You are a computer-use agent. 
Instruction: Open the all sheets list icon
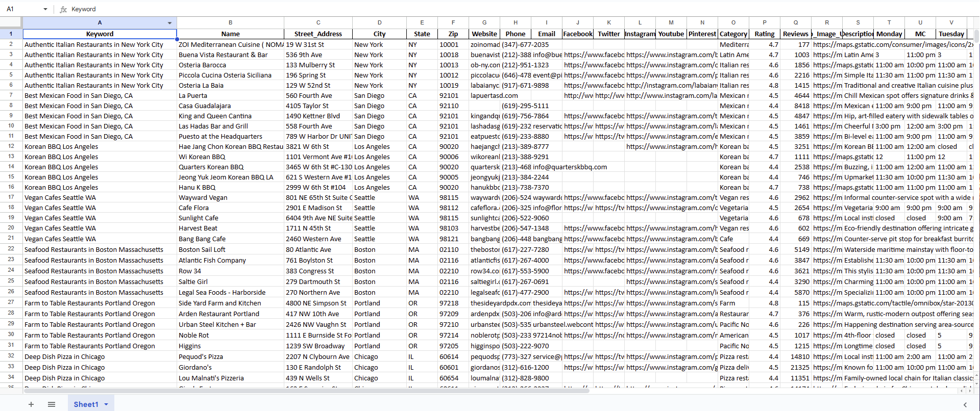(52, 404)
